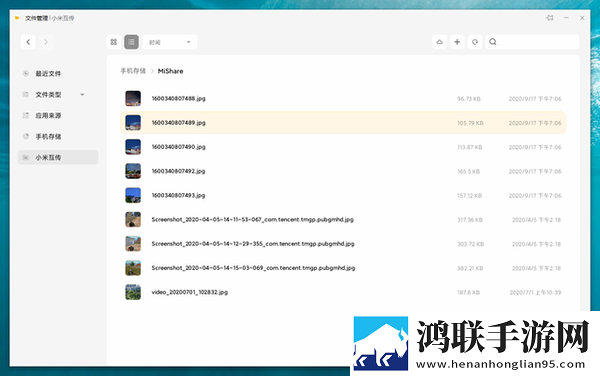
Task: Open 应用来源 in the sidebar
Action: pos(48,116)
